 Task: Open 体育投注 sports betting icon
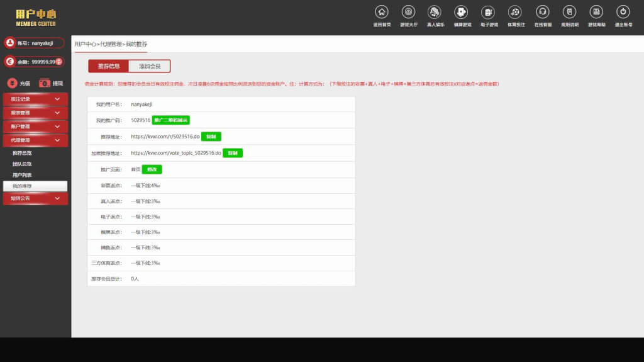coord(515,12)
